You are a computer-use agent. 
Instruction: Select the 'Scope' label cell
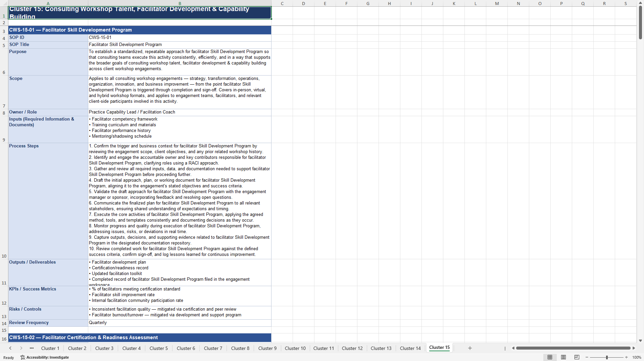point(48,92)
